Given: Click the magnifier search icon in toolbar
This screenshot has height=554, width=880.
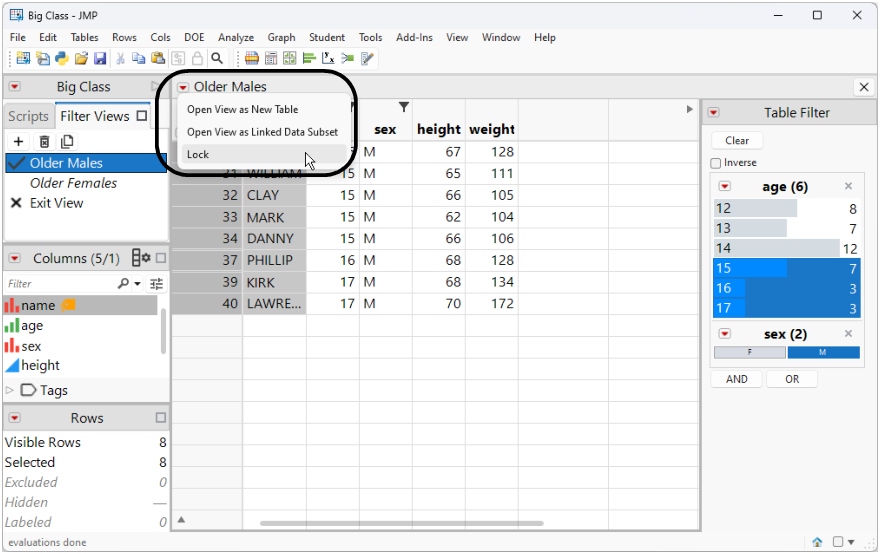Looking at the screenshot, I should pyautogui.click(x=217, y=59).
